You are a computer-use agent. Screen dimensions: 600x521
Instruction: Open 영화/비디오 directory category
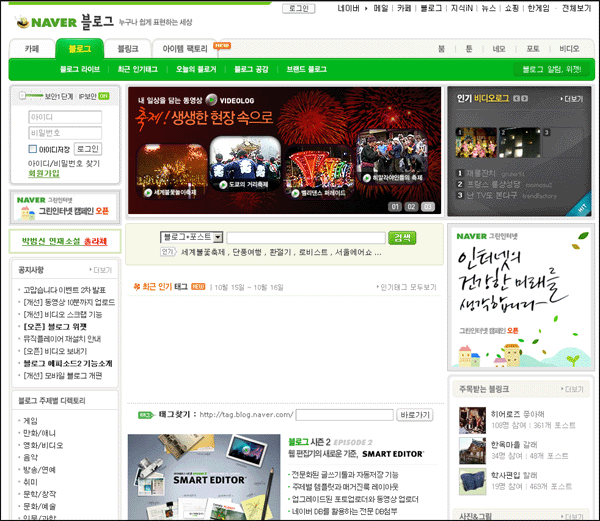(x=43, y=445)
